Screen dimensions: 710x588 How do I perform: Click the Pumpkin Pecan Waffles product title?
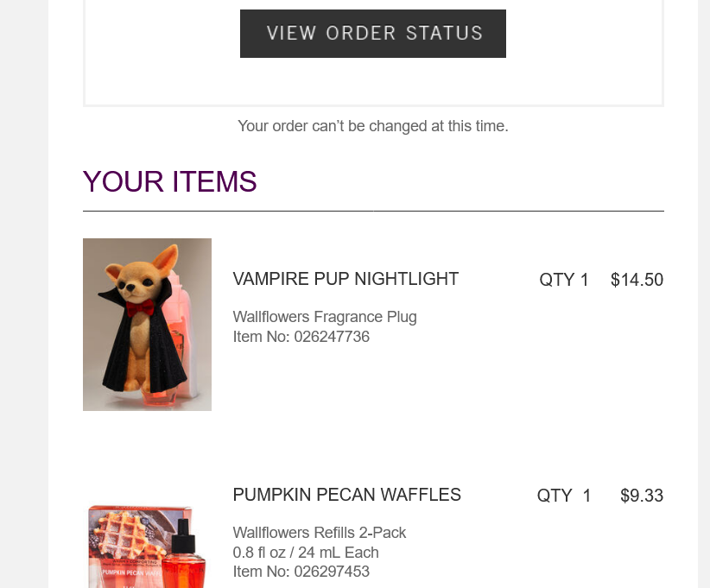(346, 495)
